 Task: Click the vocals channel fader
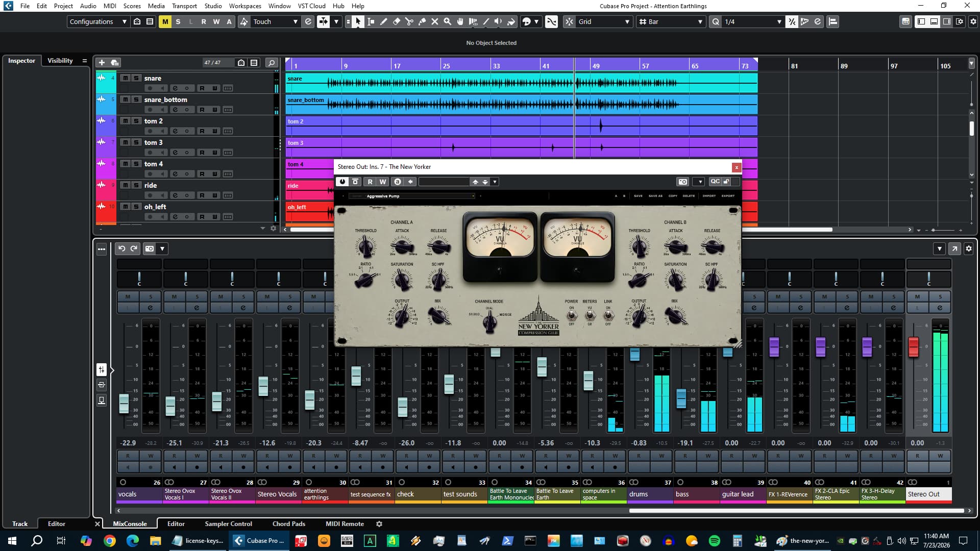(x=124, y=404)
